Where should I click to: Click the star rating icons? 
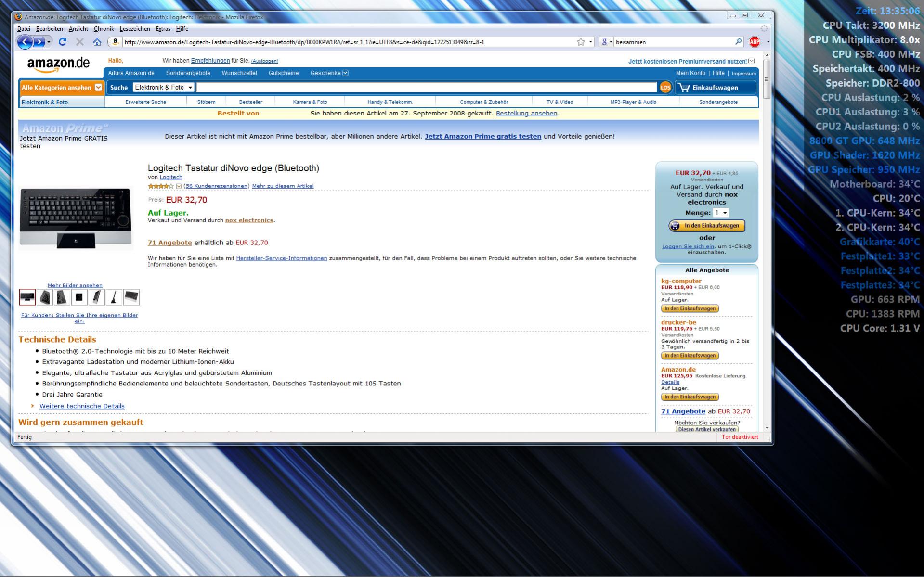click(161, 186)
